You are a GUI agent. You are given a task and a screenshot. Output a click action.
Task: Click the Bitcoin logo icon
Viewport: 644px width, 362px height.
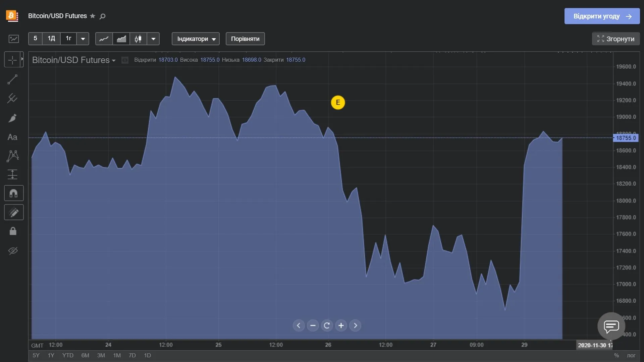[x=12, y=16]
